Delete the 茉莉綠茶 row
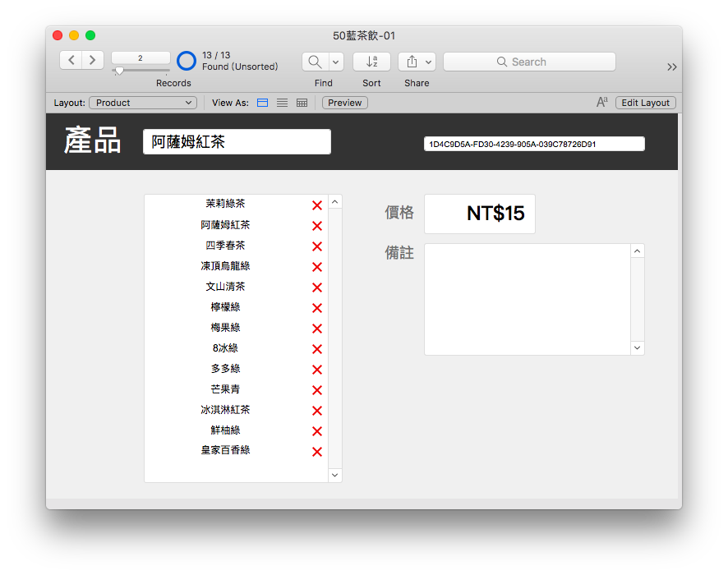 pos(317,205)
